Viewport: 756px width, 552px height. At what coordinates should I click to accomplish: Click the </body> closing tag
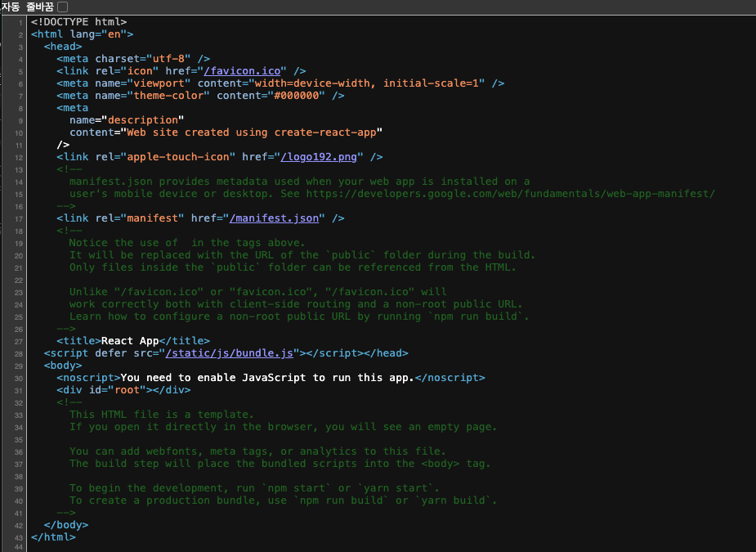point(66,525)
